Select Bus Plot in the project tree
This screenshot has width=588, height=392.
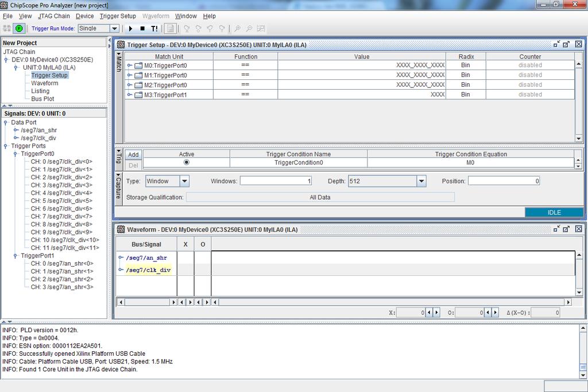pyautogui.click(x=42, y=99)
